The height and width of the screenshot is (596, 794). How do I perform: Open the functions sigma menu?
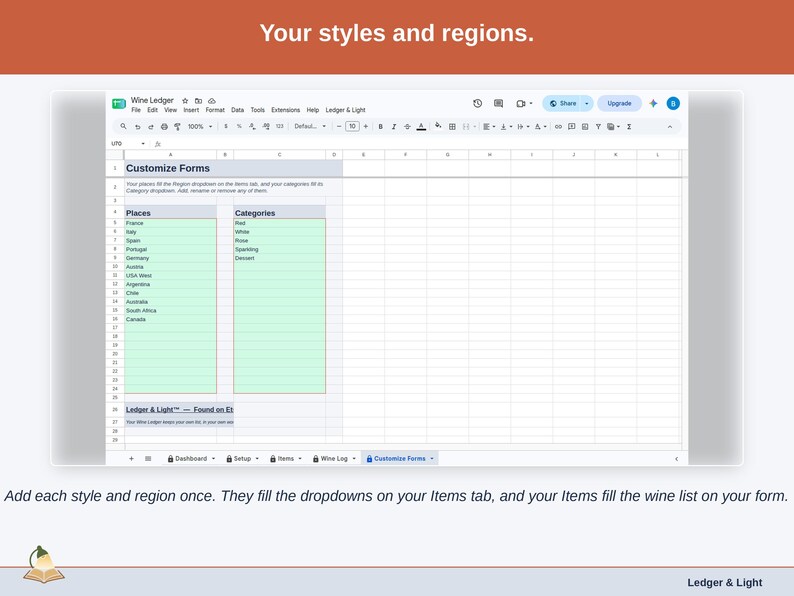tap(629, 127)
